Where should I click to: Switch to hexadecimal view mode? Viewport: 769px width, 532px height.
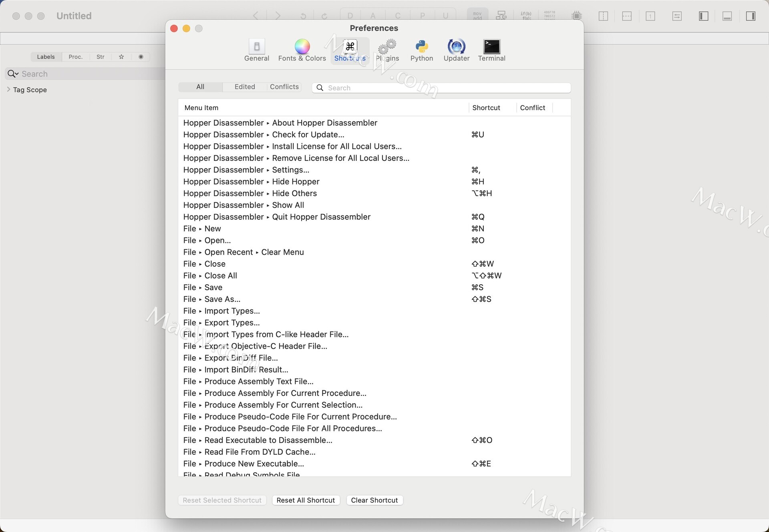550,16
